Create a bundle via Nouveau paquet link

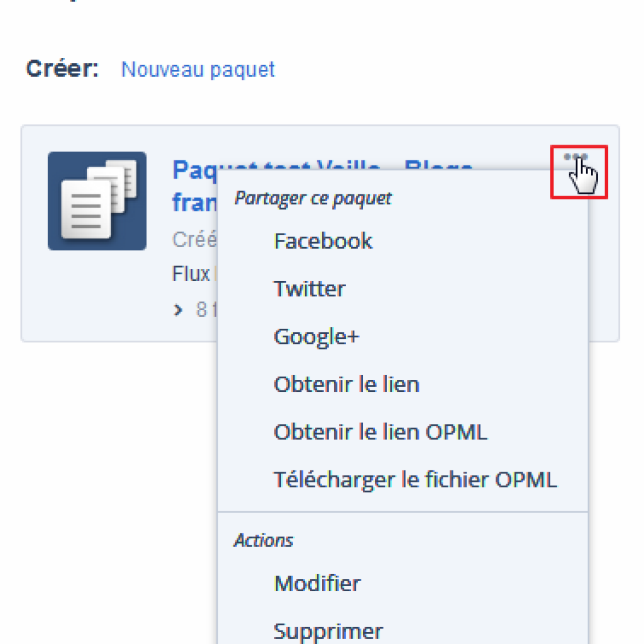coord(198,69)
